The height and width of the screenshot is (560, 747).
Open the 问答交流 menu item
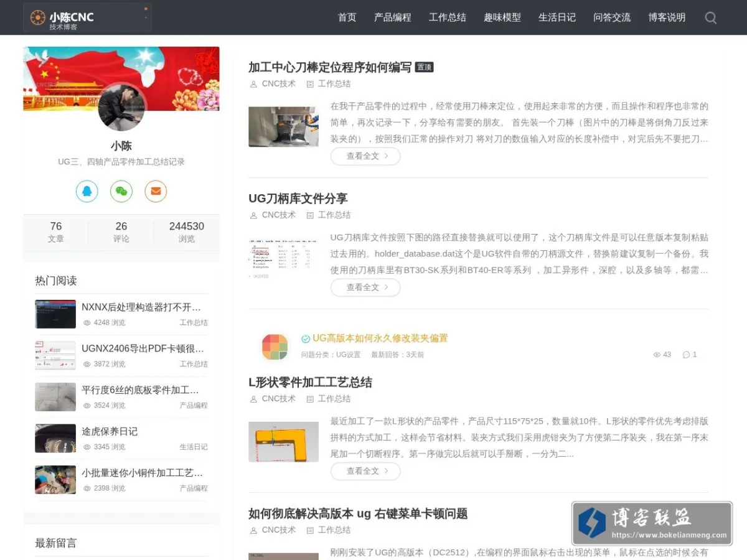[x=611, y=17]
